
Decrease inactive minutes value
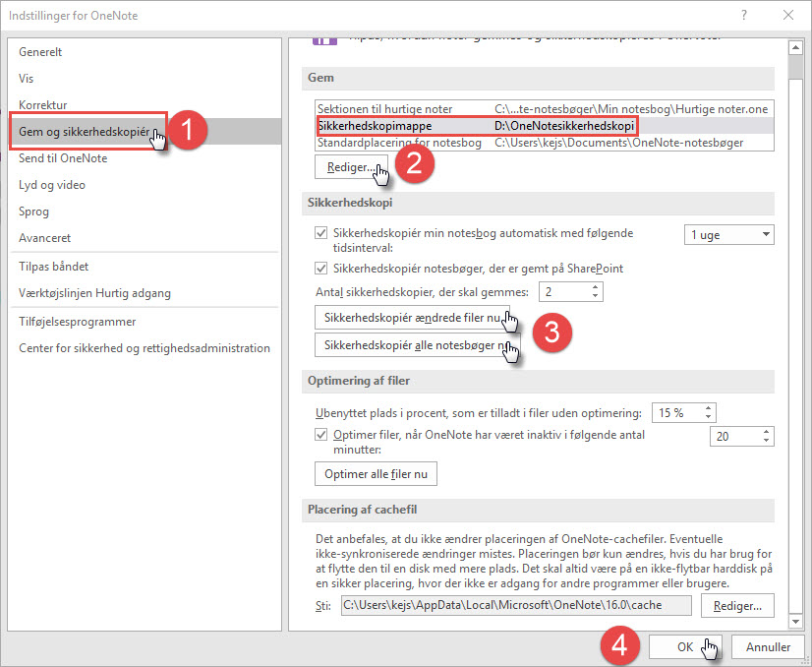(x=767, y=441)
